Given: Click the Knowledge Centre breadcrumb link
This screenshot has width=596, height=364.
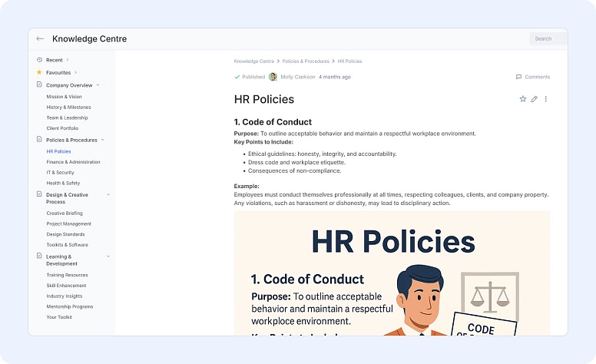Looking at the screenshot, I should (x=253, y=61).
